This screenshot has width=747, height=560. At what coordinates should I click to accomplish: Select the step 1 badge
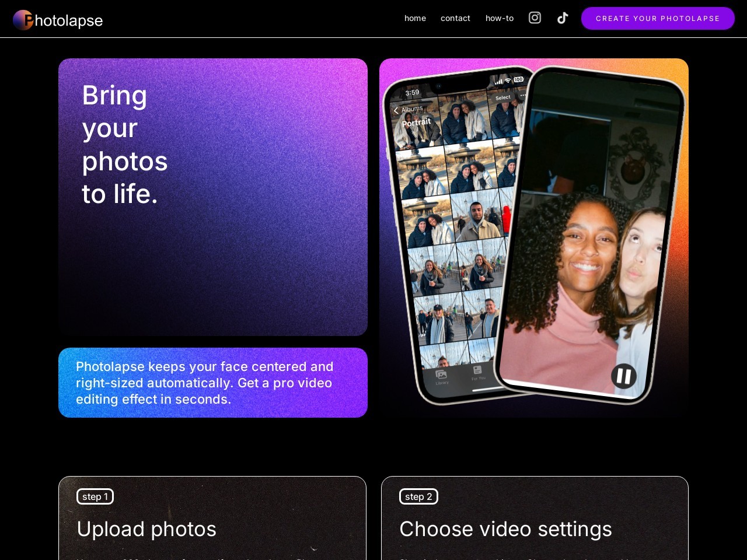pos(95,496)
